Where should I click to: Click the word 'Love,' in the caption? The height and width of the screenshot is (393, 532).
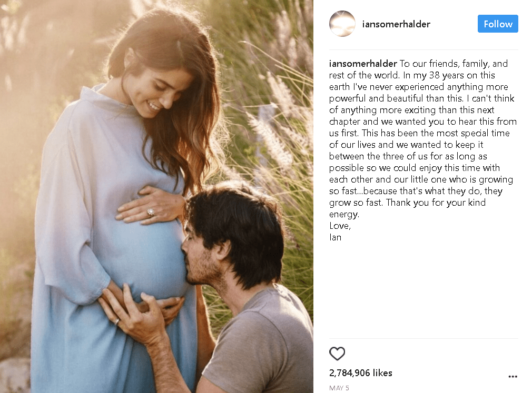pos(340,226)
